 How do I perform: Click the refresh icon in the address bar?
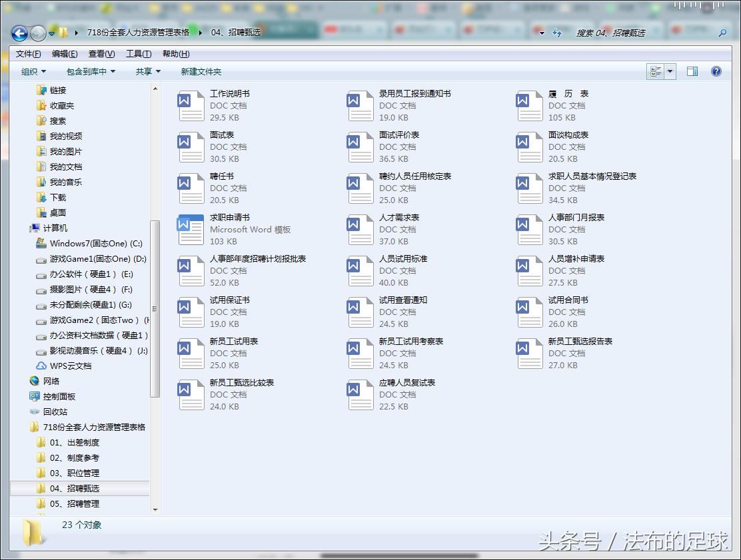coord(558,33)
